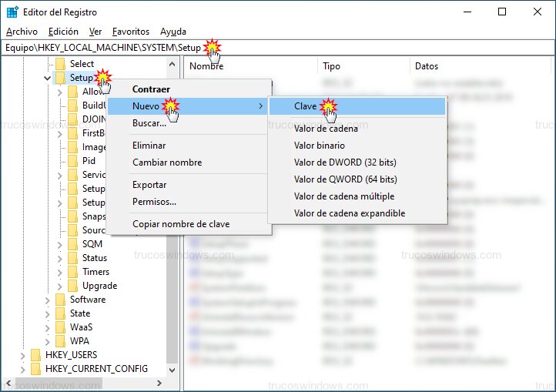Click the WPA key folder icon

coord(60,341)
